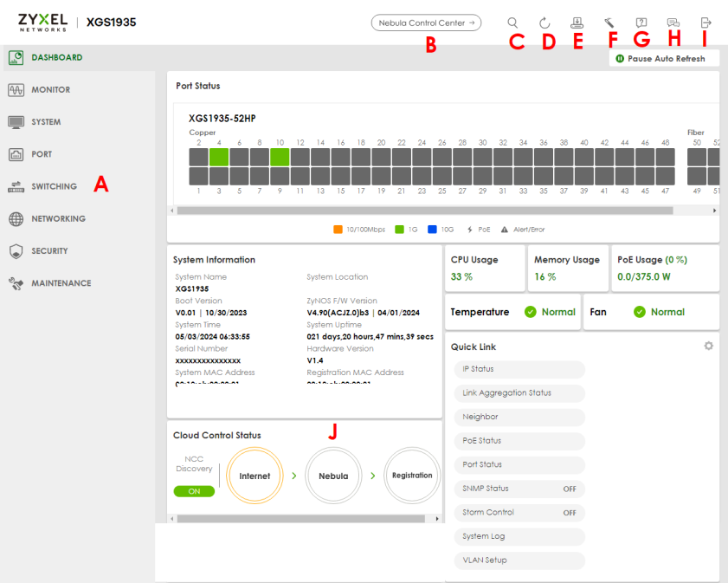
Task: Open the VLAN Setup quick link
Action: coord(519,560)
